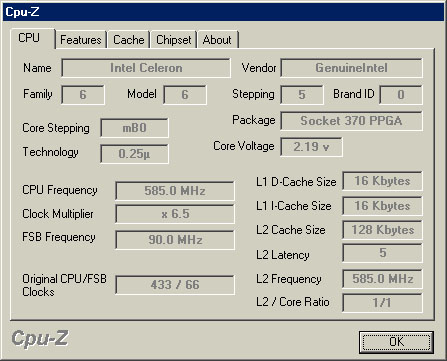Click the "L2 / Core Ratio" label

[293, 302]
